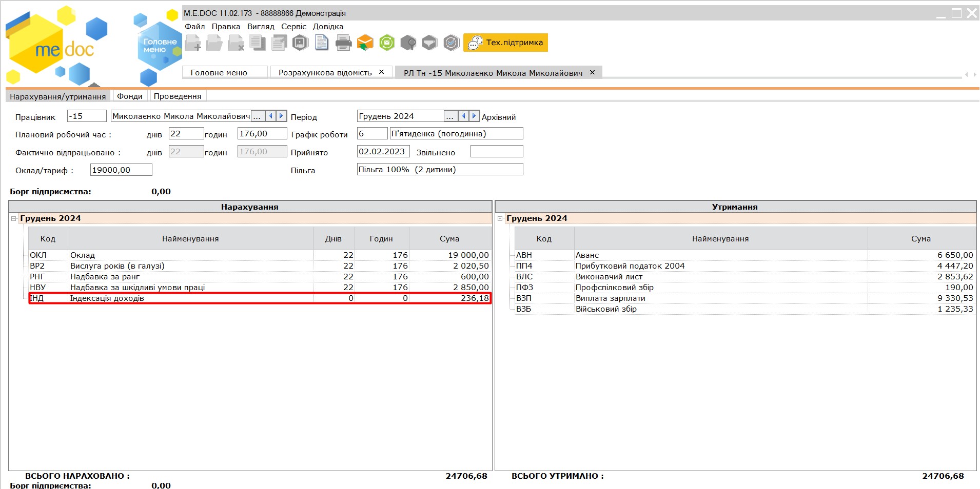This screenshot has height=489, width=980.
Task: Select the Нарахування/утримання sub-tab
Action: pyautogui.click(x=58, y=96)
